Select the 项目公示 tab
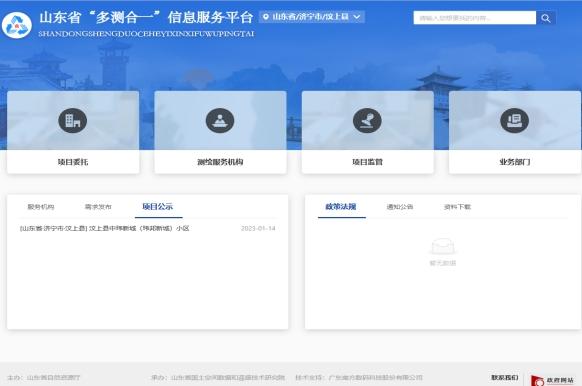The width and height of the screenshot is (582, 386). click(158, 206)
